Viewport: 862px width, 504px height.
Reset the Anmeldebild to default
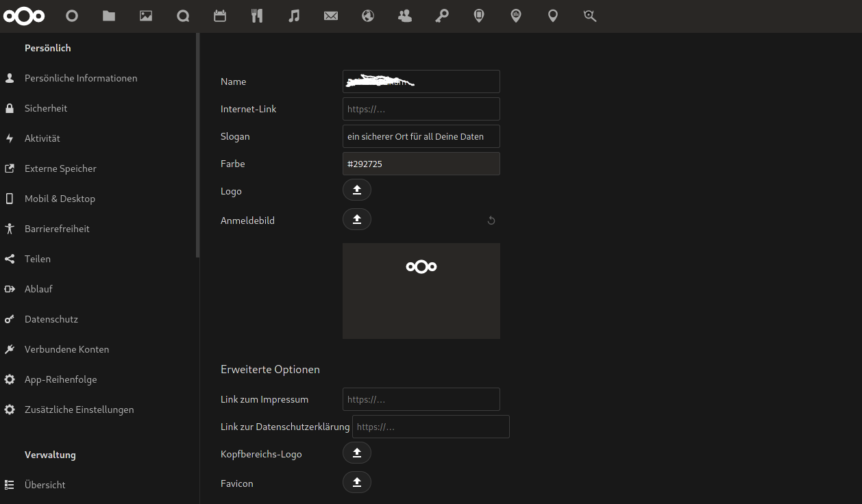[491, 220]
